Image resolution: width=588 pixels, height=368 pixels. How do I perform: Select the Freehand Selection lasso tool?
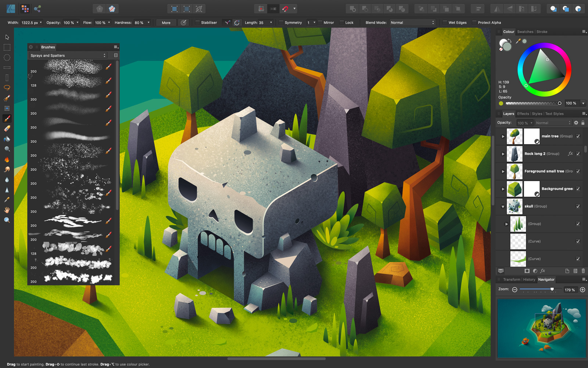click(7, 88)
